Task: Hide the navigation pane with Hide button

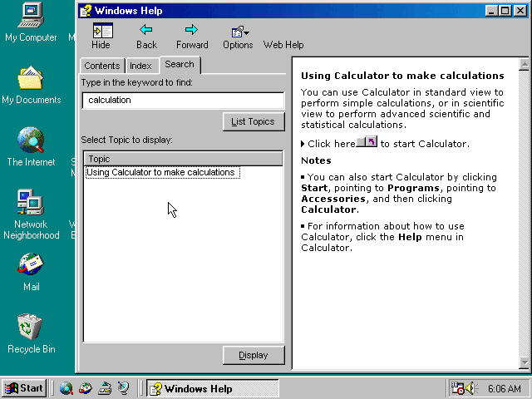Action: click(x=101, y=36)
